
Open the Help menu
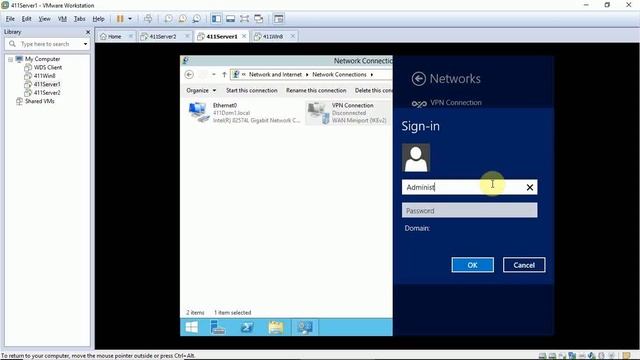click(x=98, y=19)
